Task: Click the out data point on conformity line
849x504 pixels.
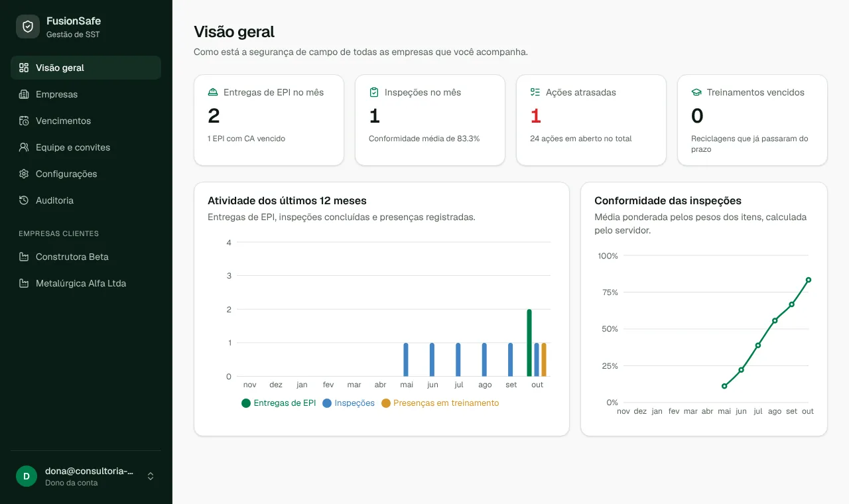Action: click(809, 280)
